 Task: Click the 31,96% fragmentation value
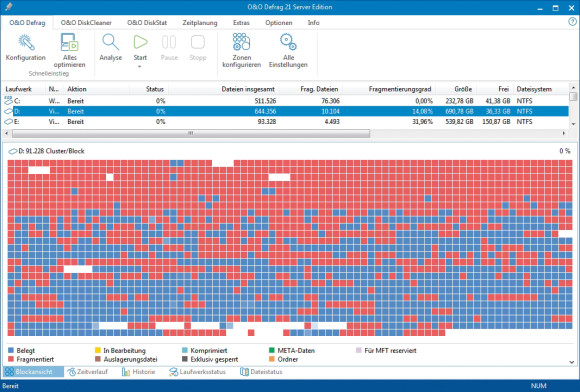pos(422,121)
